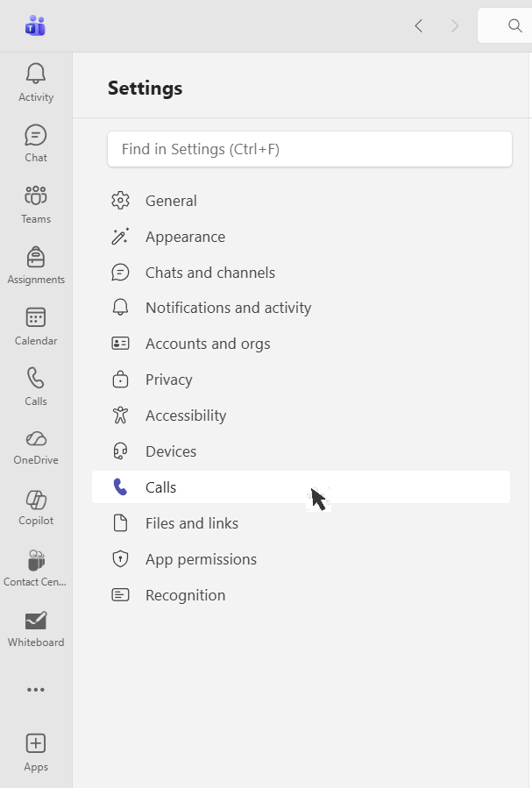Image resolution: width=532 pixels, height=788 pixels.
Task: Select the highlighted Calls settings item
Action: point(301,487)
